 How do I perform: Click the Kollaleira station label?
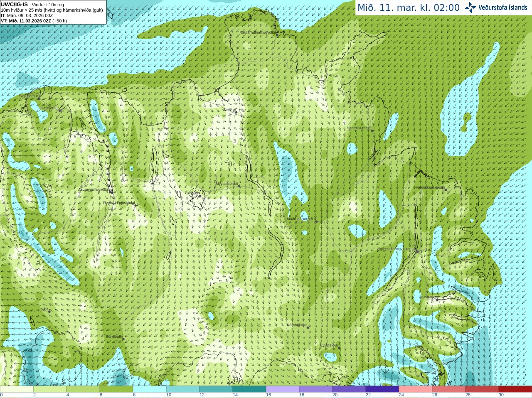click(429, 297)
